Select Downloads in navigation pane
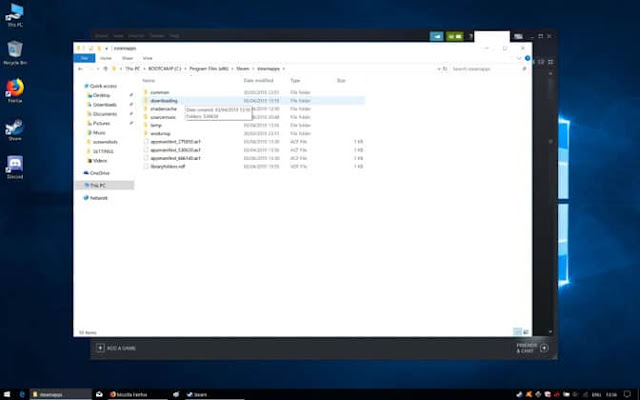Image resolution: width=640 pixels, height=400 pixels. [104, 104]
